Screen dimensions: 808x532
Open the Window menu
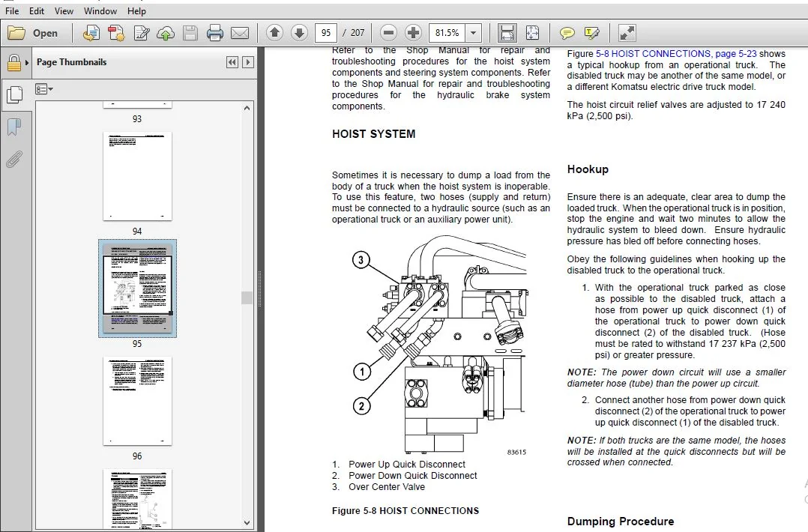[x=100, y=10]
